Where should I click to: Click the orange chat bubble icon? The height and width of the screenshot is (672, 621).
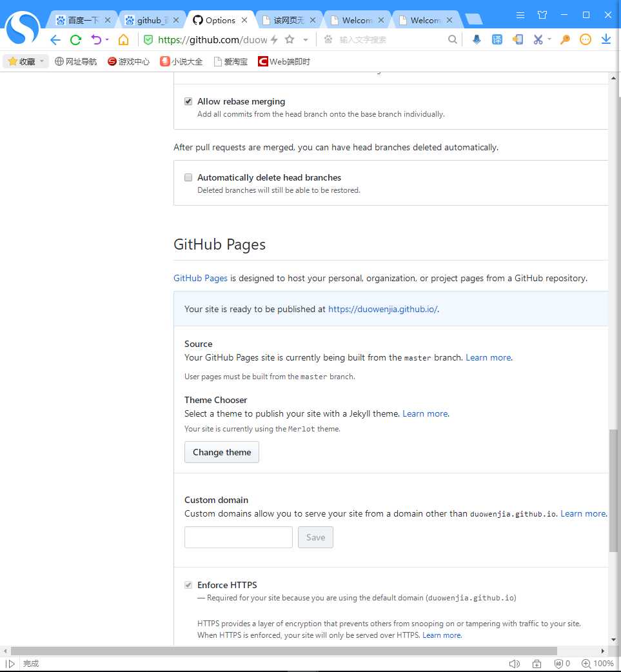click(586, 39)
